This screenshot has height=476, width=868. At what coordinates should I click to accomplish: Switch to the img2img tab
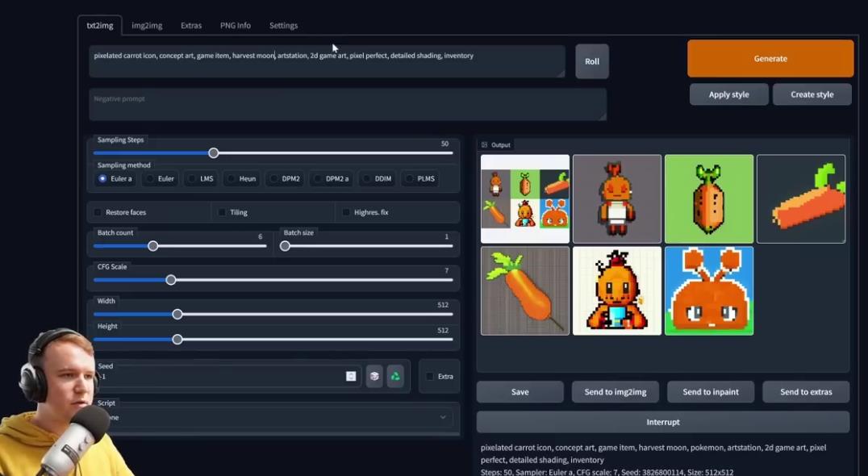147,26
